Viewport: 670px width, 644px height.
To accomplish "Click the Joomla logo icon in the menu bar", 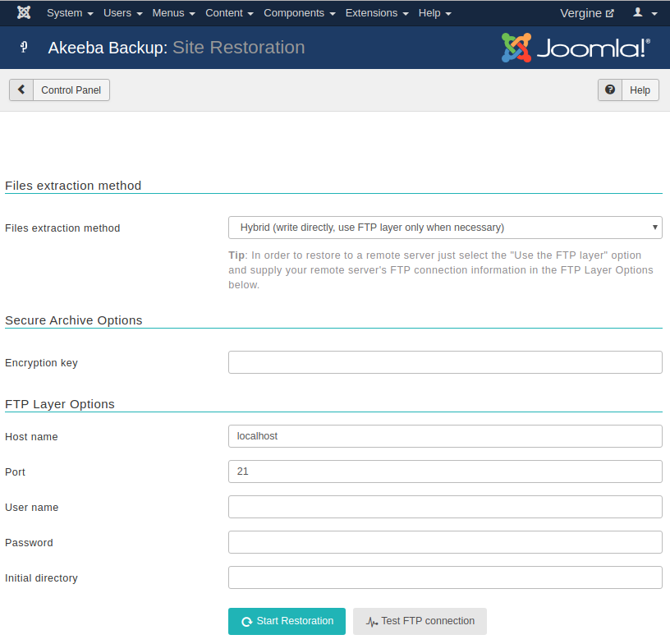I will tap(24, 13).
